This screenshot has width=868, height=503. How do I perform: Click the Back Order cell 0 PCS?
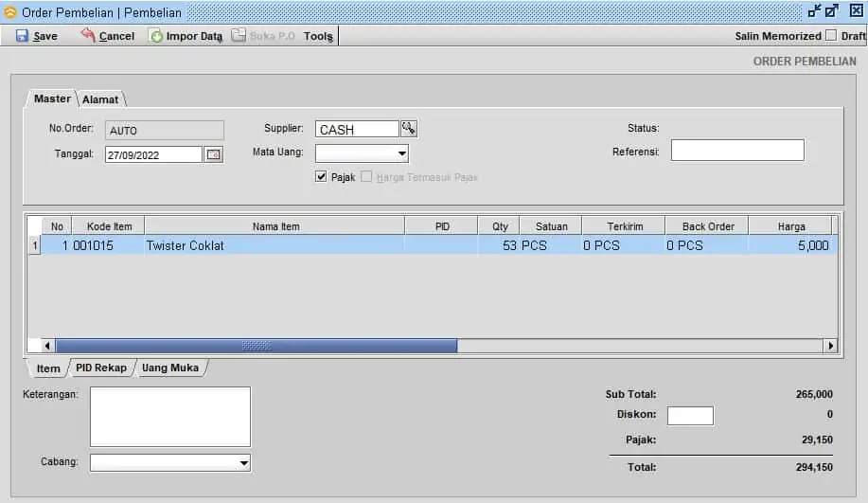point(706,245)
